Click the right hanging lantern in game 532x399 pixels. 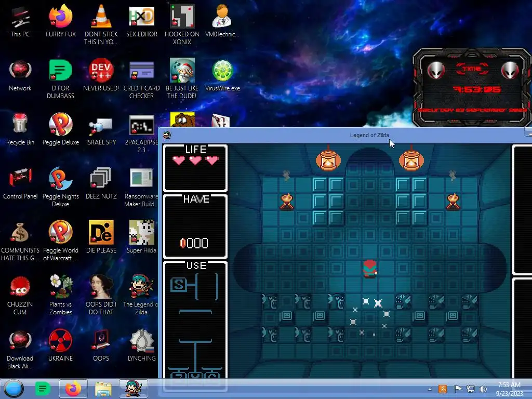[411, 159]
